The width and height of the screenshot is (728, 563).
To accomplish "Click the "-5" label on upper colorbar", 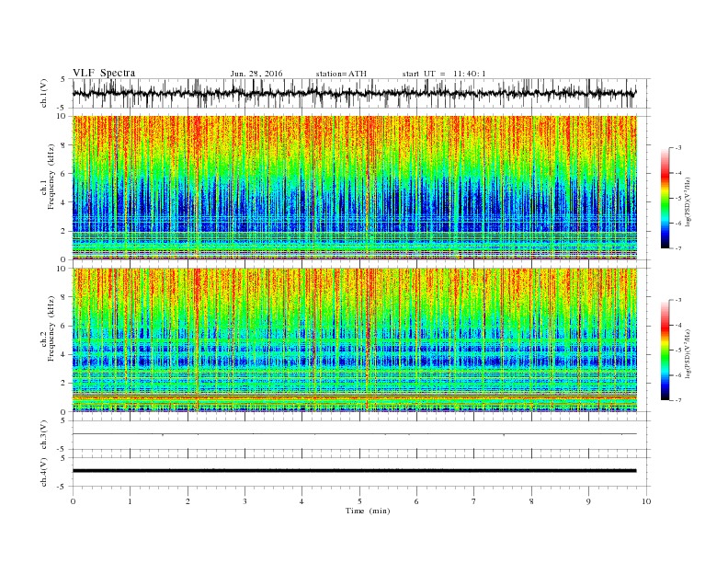I will point(678,199).
